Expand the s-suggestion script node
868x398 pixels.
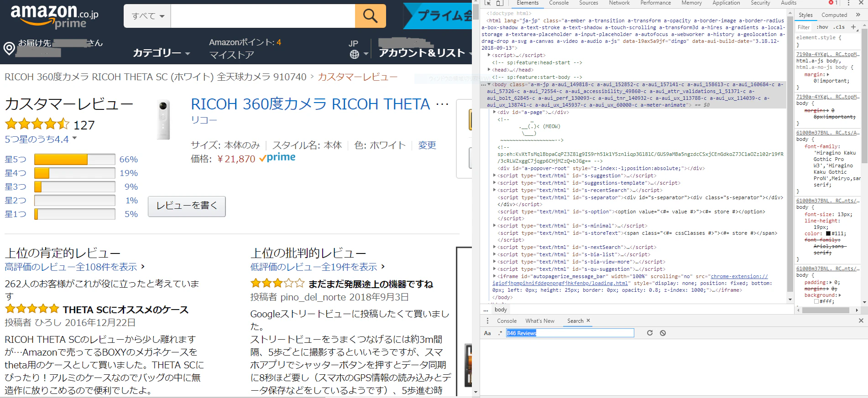495,176
